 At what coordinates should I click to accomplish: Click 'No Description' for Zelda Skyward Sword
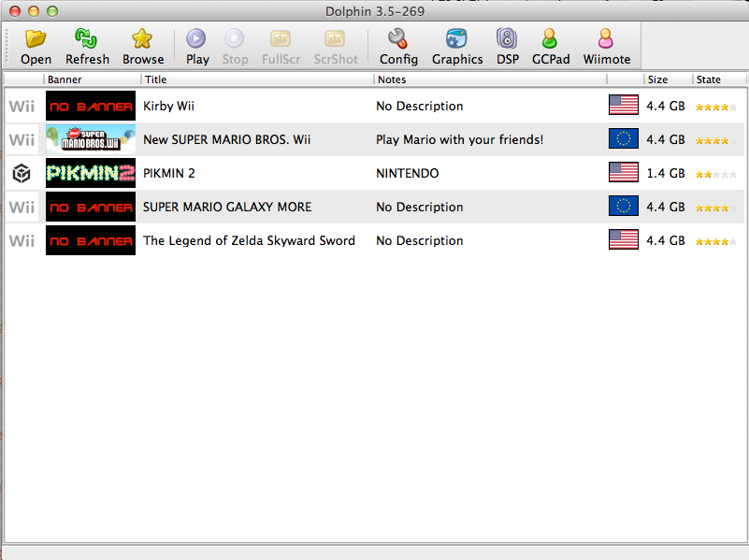[420, 240]
